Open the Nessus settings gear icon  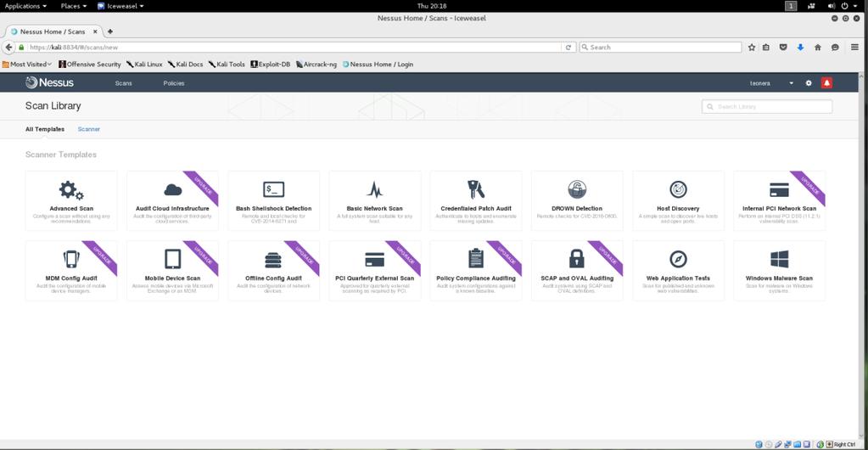[809, 83]
